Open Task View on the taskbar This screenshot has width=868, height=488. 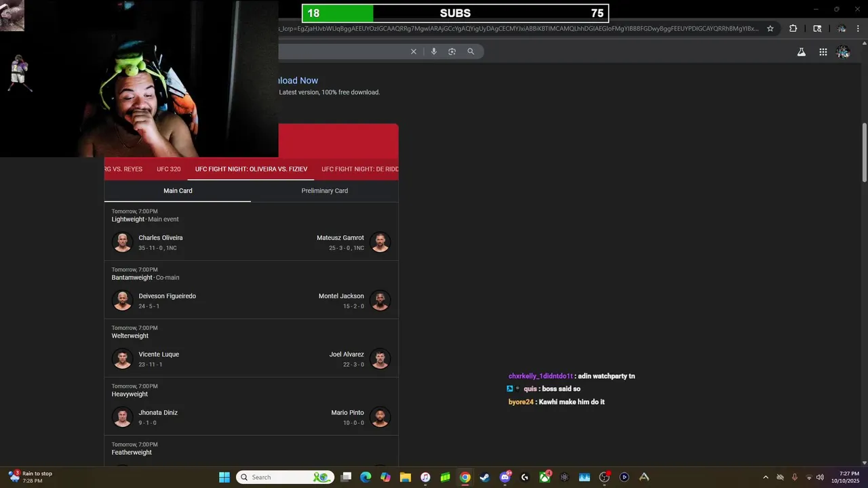346,477
